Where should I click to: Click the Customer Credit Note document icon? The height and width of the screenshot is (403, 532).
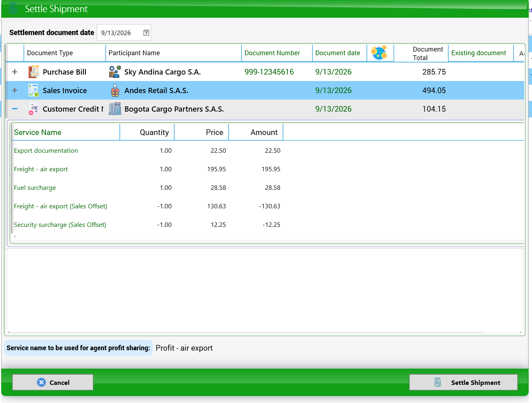click(33, 109)
